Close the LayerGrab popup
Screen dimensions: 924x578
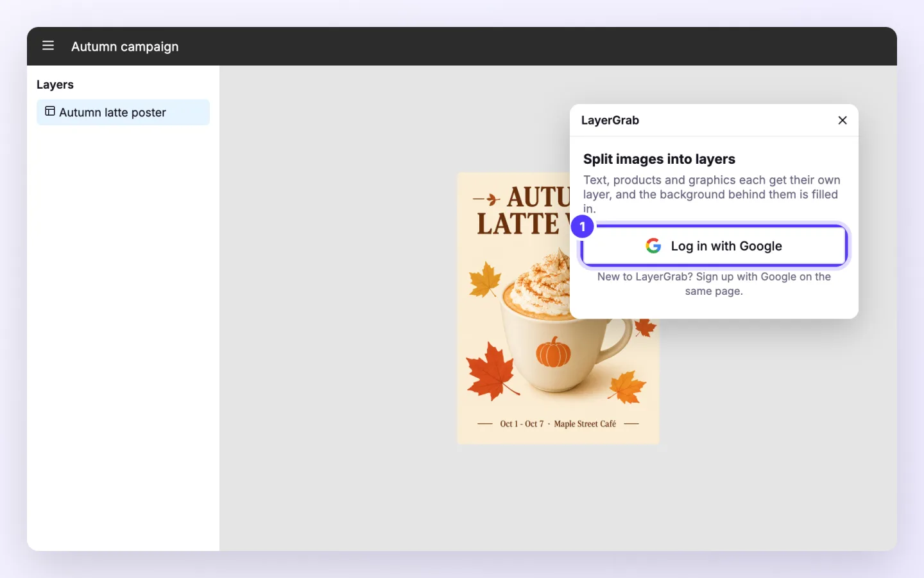(843, 120)
